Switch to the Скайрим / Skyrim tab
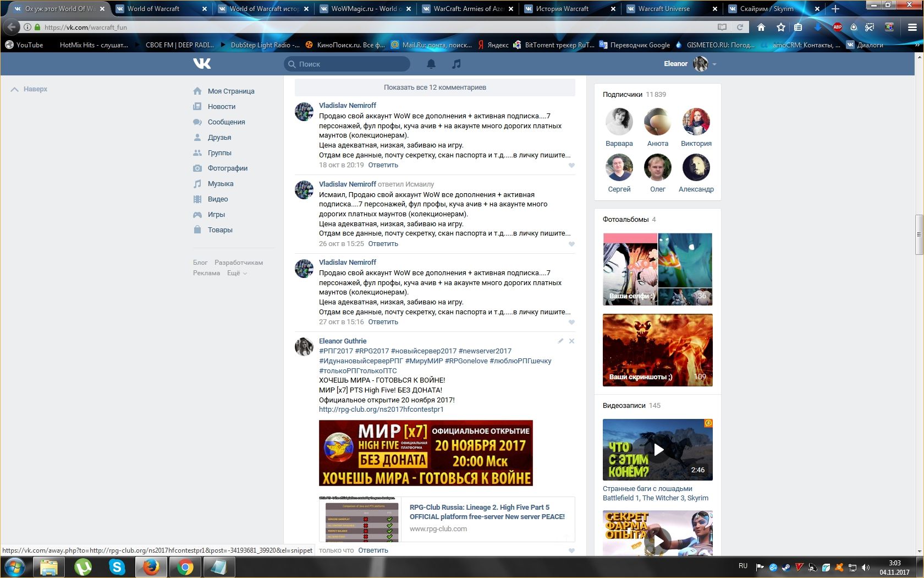Screen dimensions: 924x578 (773, 9)
